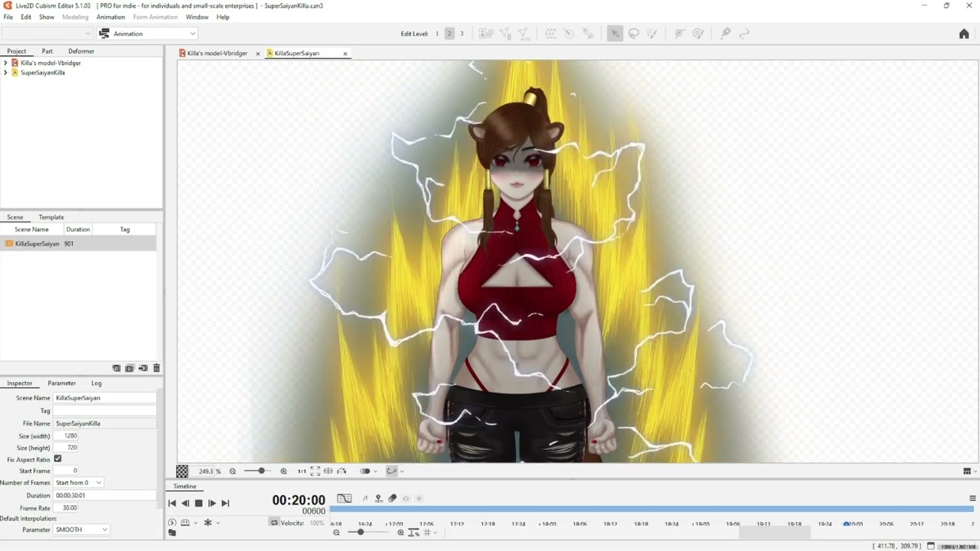Image resolution: width=980 pixels, height=551 pixels.
Task: Open the Animation menu
Action: click(110, 17)
